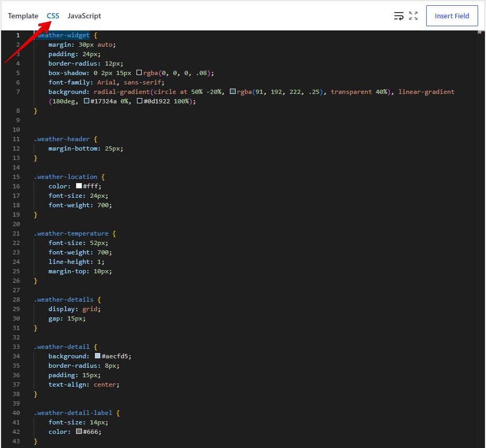
Task: Click the .weather-detail selector on line 33
Action: click(x=62, y=347)
